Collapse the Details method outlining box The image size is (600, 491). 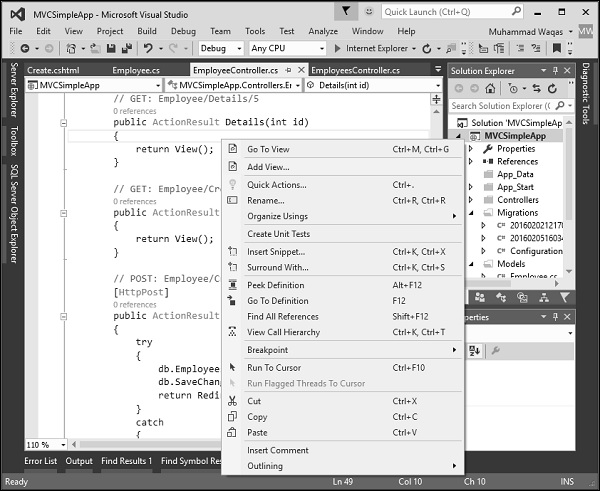pyautogui.click(x=65, y=123)
